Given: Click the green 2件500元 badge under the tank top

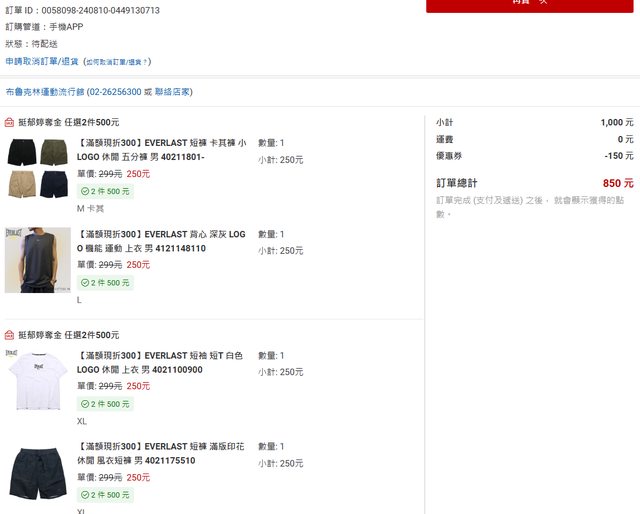Looking at the screenshot, I should pyautogui.click(x=105, y=283).
